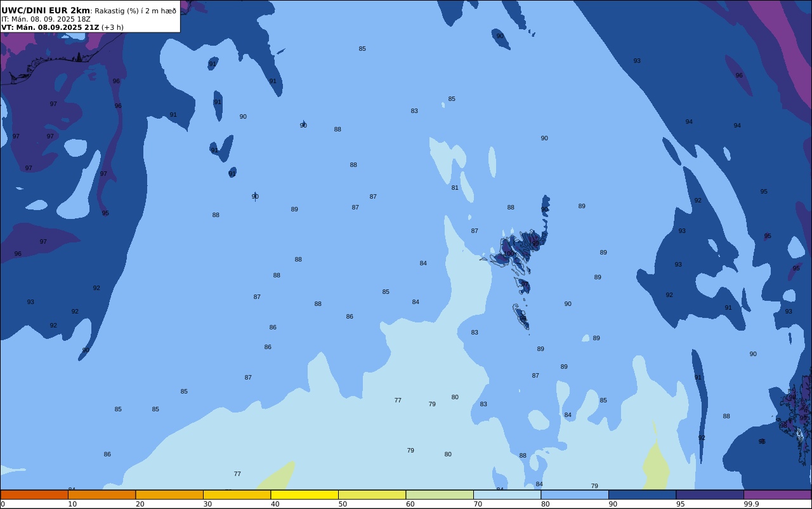Click the legend tick label '20'

click(x=140, y=504)
